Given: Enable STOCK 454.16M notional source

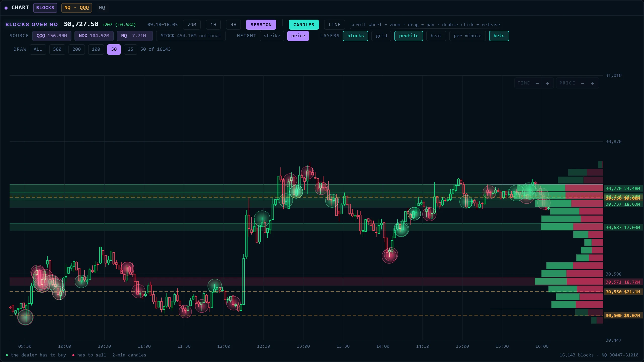Looking at the screenshot, I should (x=191, y=36).
